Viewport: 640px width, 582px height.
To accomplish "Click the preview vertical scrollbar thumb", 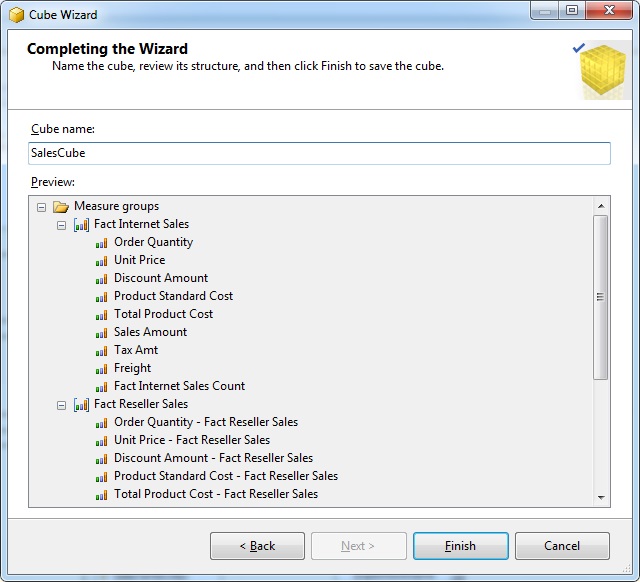I will (x=600, y=297).
